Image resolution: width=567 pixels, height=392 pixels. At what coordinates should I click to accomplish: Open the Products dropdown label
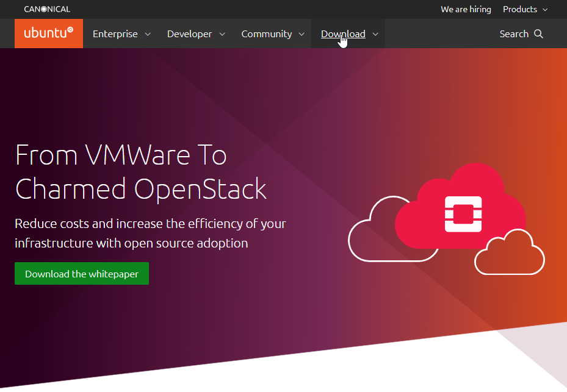[x=519, y=9]
